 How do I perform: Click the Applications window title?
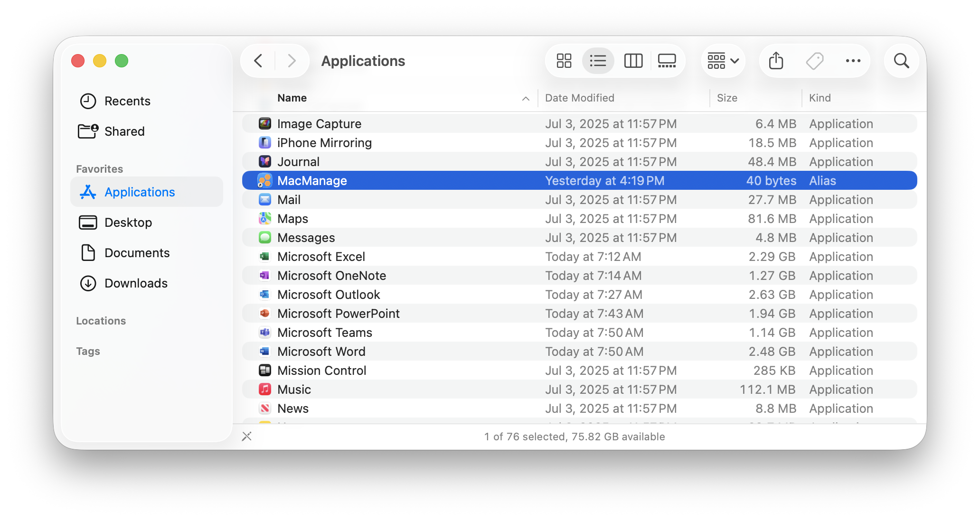click(363, 61)
